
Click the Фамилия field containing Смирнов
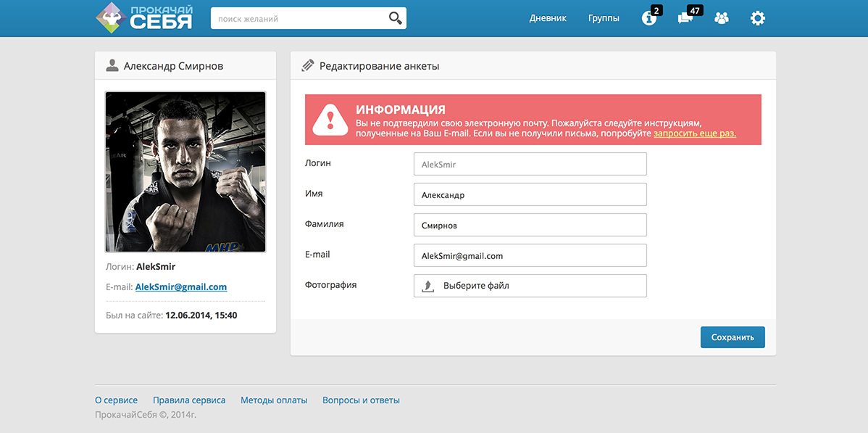530,225
